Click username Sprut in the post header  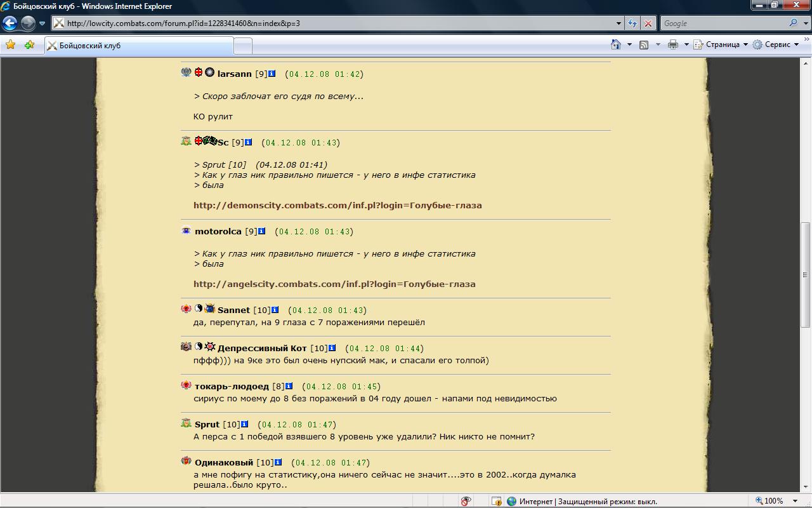[x=207, y=424]
